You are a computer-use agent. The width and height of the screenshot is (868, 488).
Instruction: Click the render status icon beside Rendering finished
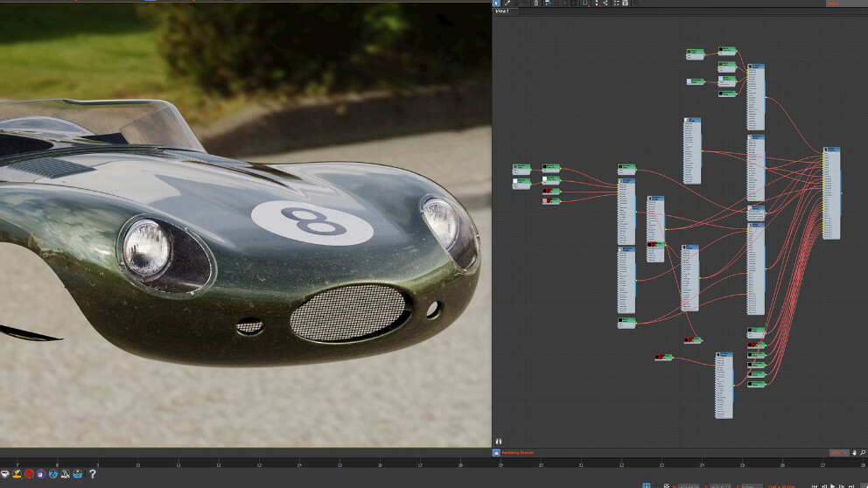(x=496, y=452)
